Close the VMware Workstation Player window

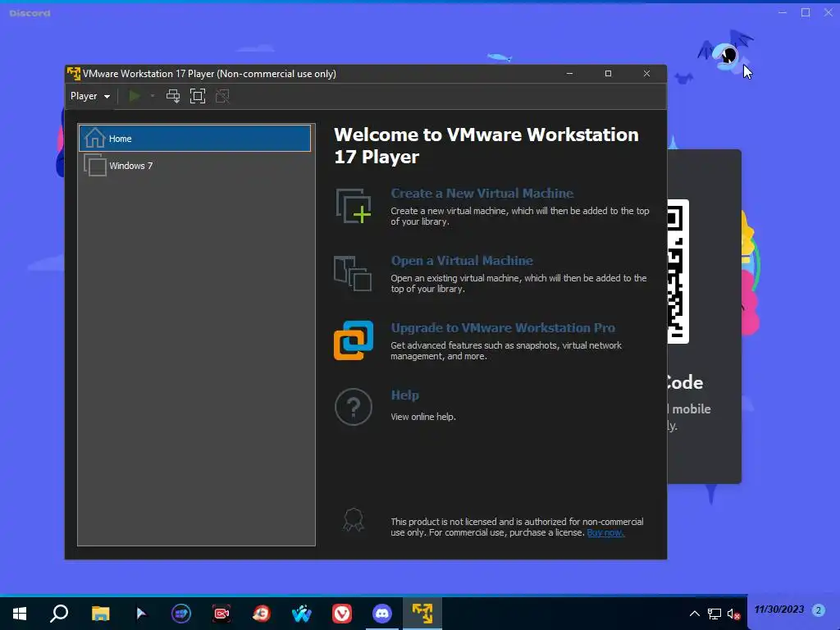pyautogui.click(x=646, y=73)
